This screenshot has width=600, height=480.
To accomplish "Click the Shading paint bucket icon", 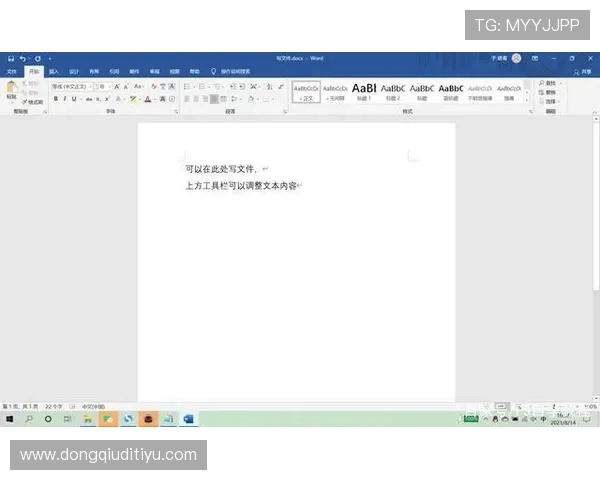I will 251,99.
